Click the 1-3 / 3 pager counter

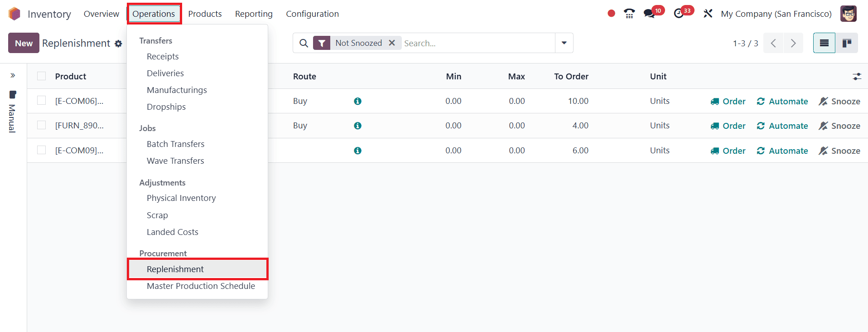point(746,43)
